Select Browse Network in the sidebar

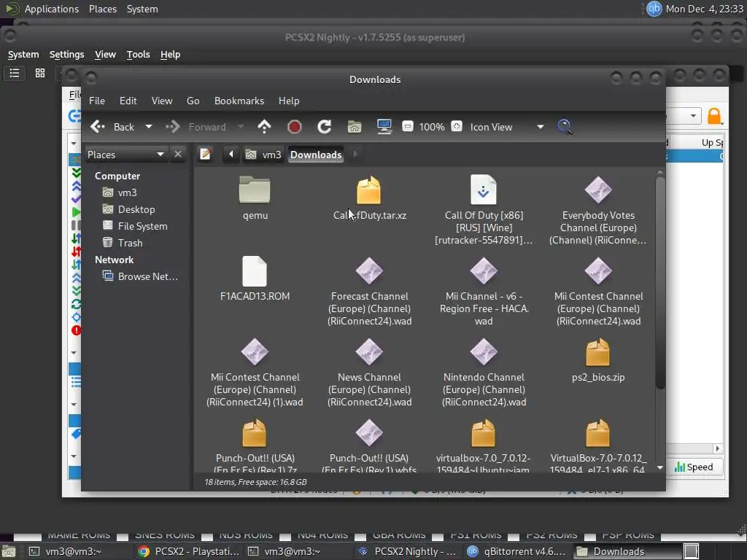pos(141,276)
